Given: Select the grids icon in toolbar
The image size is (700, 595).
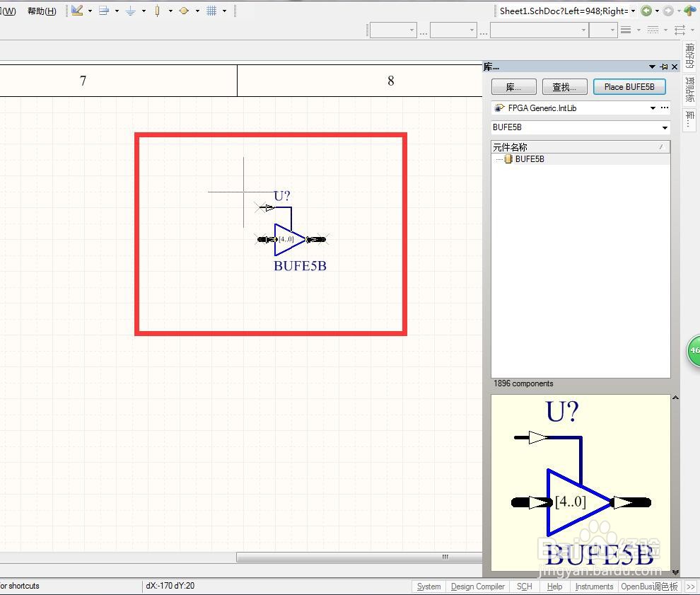Looking at the screenshot, I should pyautogui.click(x=211, y=11).
